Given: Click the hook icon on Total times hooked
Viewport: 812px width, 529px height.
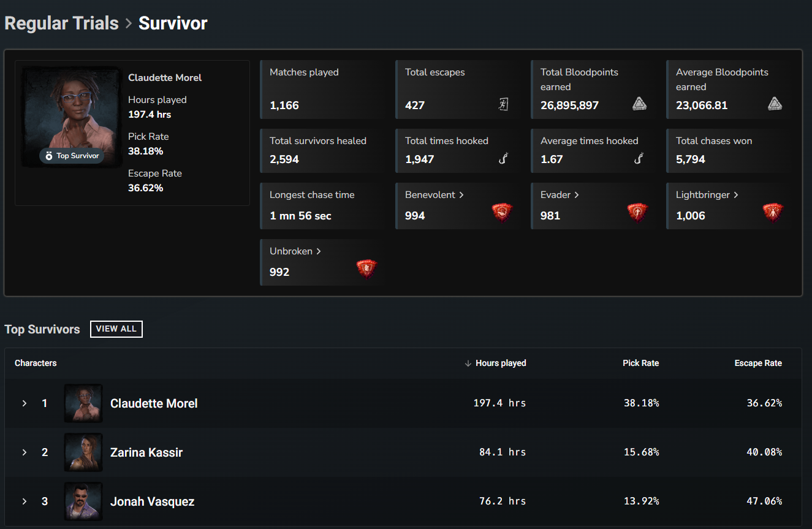Looking at the screenshot, I should point(503,159).
